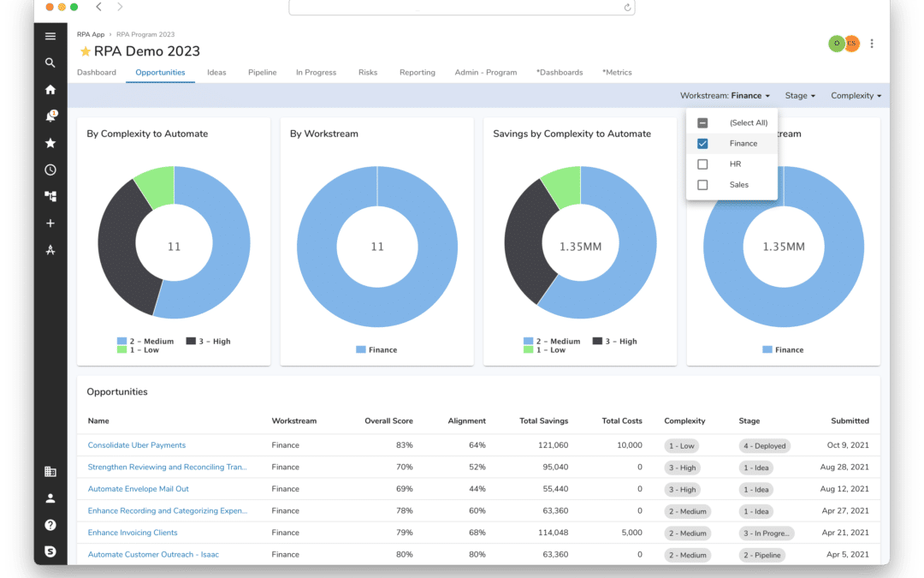Click the blue Finance legend swatch under By Workstream
The width and height of the screenshot is (924, 578).
click(x=361, y=349)
